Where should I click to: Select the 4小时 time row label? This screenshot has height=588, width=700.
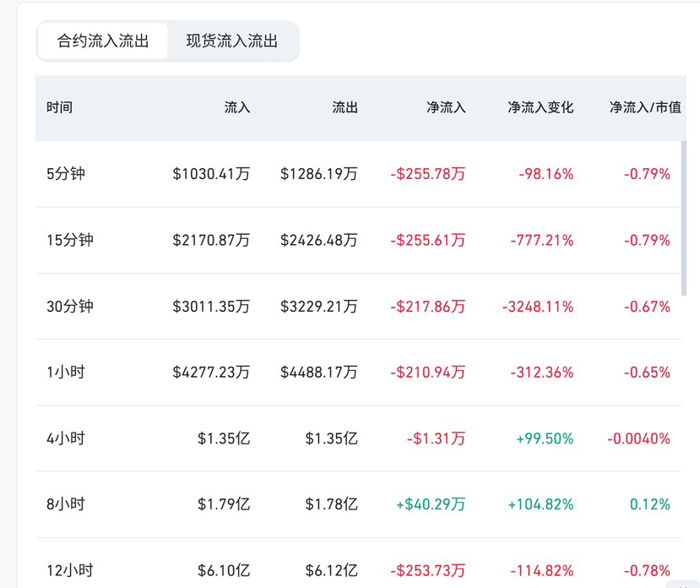click(66, 438)
